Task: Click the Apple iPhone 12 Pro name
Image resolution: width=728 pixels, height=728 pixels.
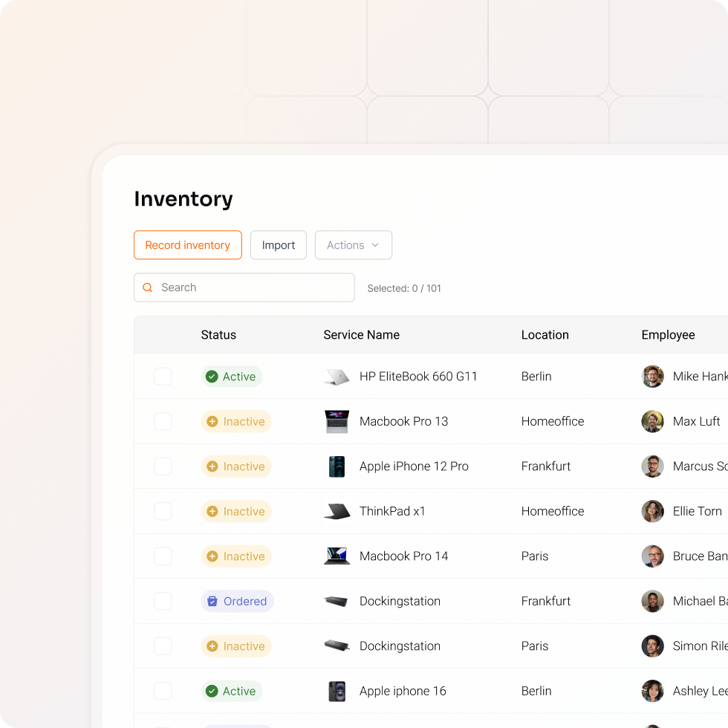Action: pos(414,467)
